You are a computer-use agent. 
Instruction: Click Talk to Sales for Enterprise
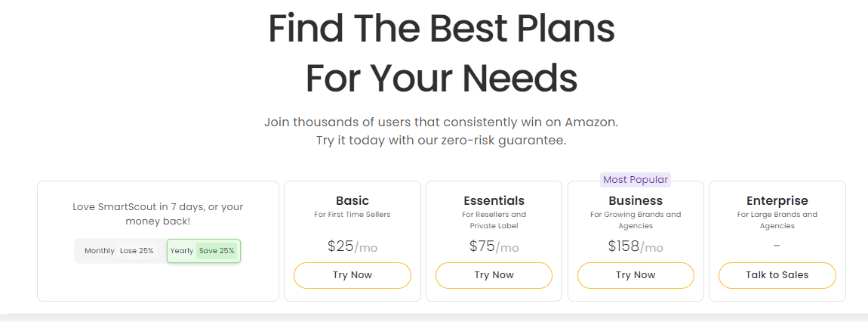tap(777, 275)
